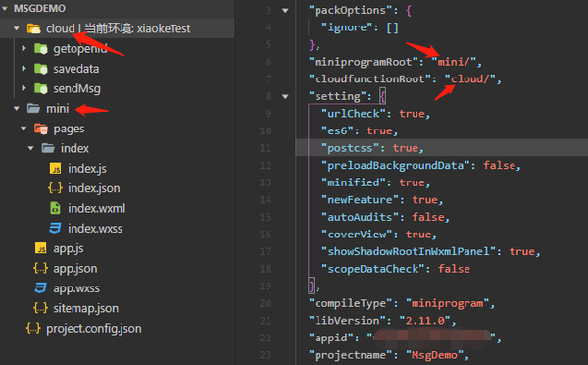The width and height of the screenshot is (588, 365).
Task: Select the MSGDEMO project header
Action: pyautogui.click(x=39, y=8)
